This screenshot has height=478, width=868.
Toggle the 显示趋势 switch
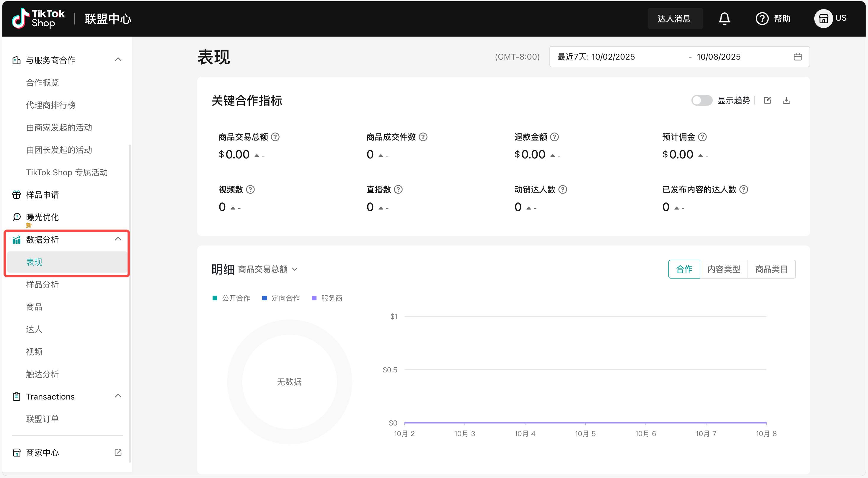tap(701, 100)
